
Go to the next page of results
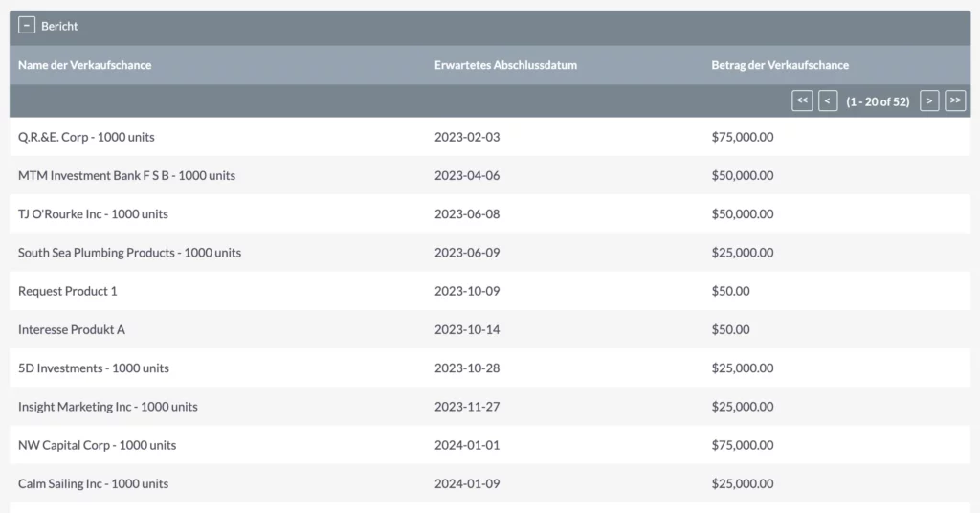[929, 100]
